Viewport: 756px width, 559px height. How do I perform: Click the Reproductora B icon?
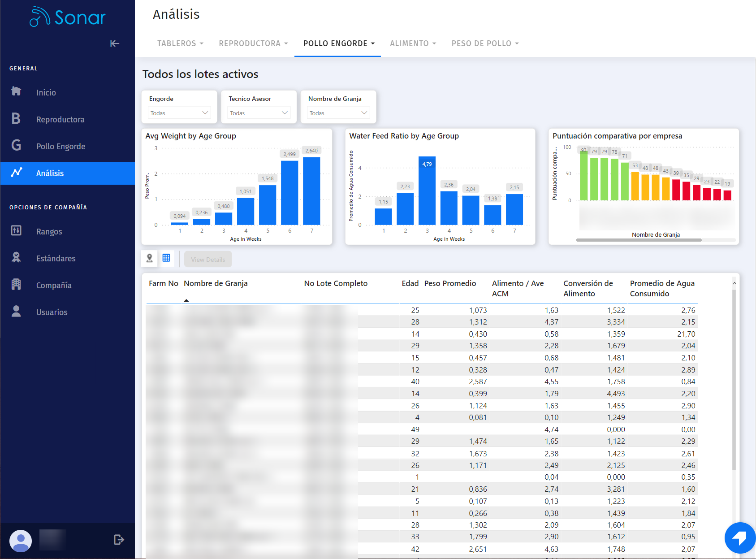point(16,118)
